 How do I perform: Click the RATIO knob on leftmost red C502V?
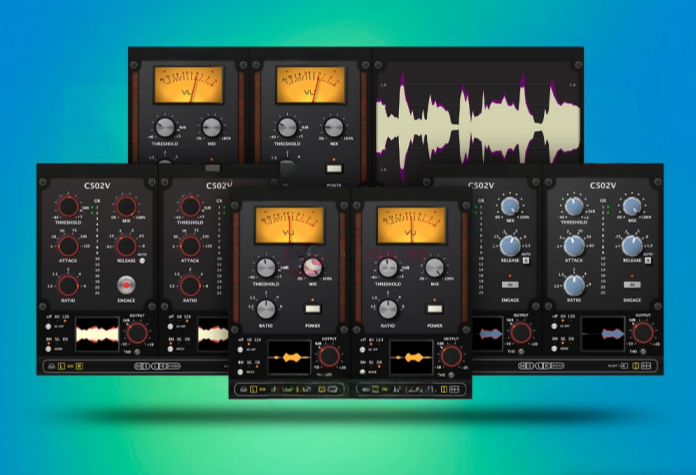pyautogui.click(x=68, y=286)
